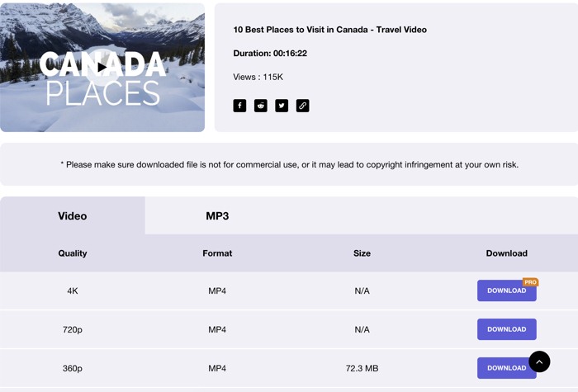
Task: Copy link using chain icon
Action: pyautogui.click(x=303, y=106)
